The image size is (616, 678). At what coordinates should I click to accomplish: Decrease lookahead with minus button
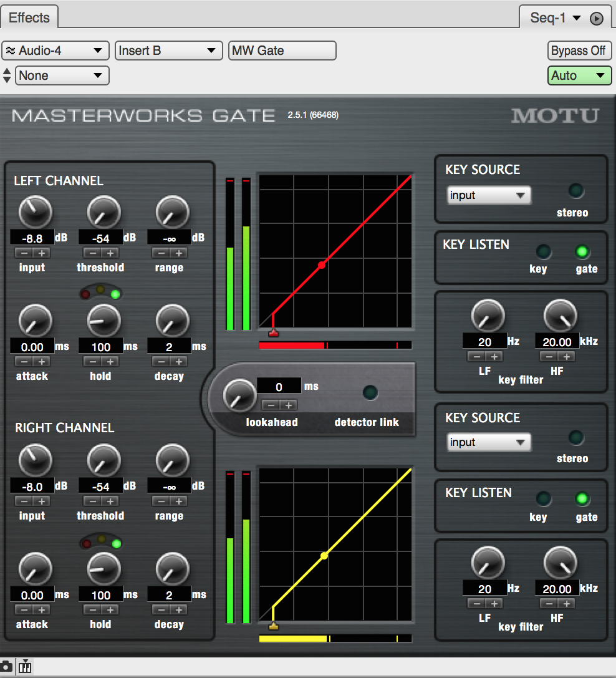(x=271, y=405)
